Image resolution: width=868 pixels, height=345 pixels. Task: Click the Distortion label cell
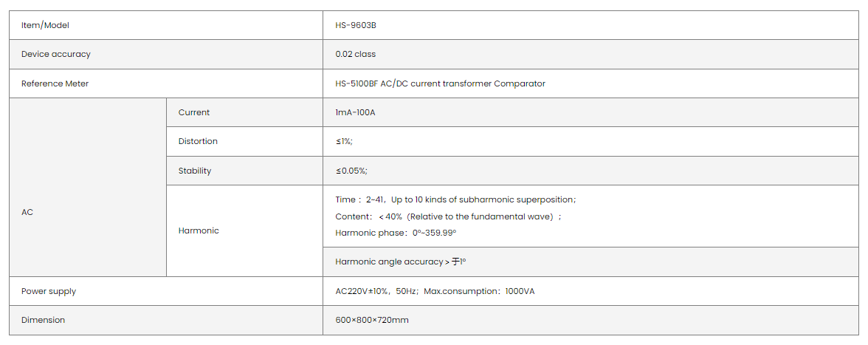[x=198, y=141]
